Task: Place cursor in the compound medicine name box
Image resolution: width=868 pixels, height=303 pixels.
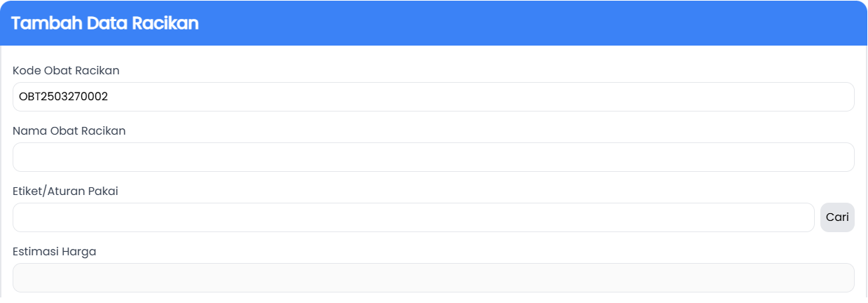Action: click(433, 157)
